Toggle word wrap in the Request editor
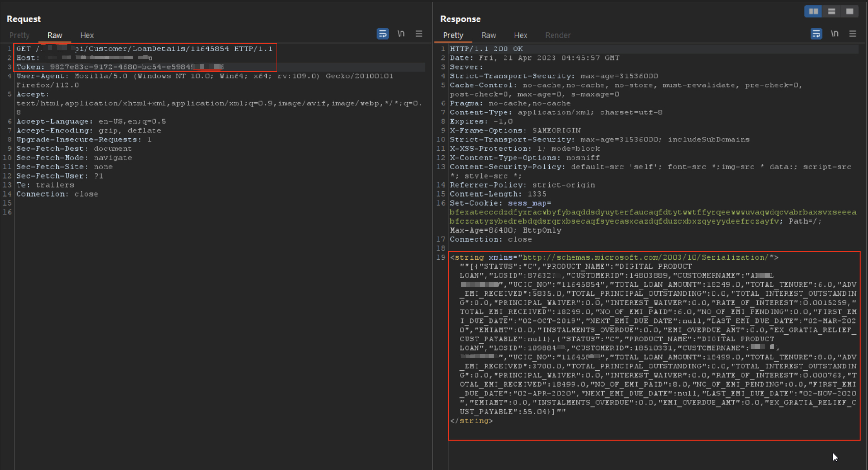Screen dimensions: 868x470 (x=382, y=34)
